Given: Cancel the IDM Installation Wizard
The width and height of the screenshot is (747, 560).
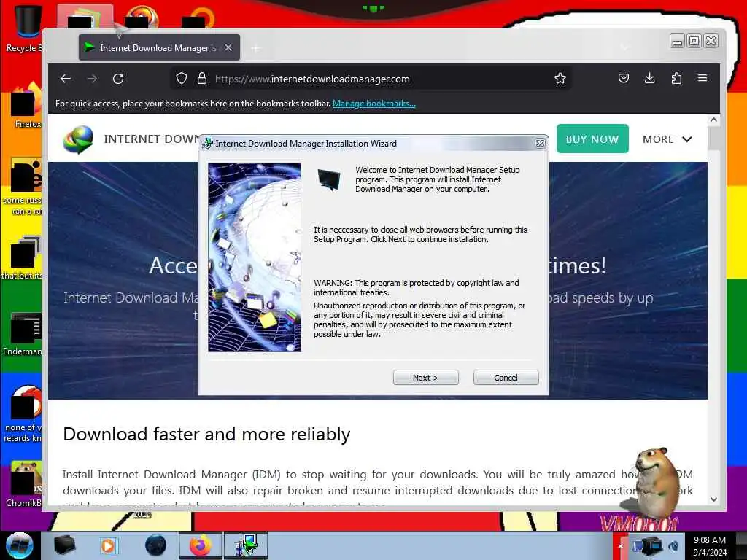Looking at the screenshot, I should pos(506,378).
